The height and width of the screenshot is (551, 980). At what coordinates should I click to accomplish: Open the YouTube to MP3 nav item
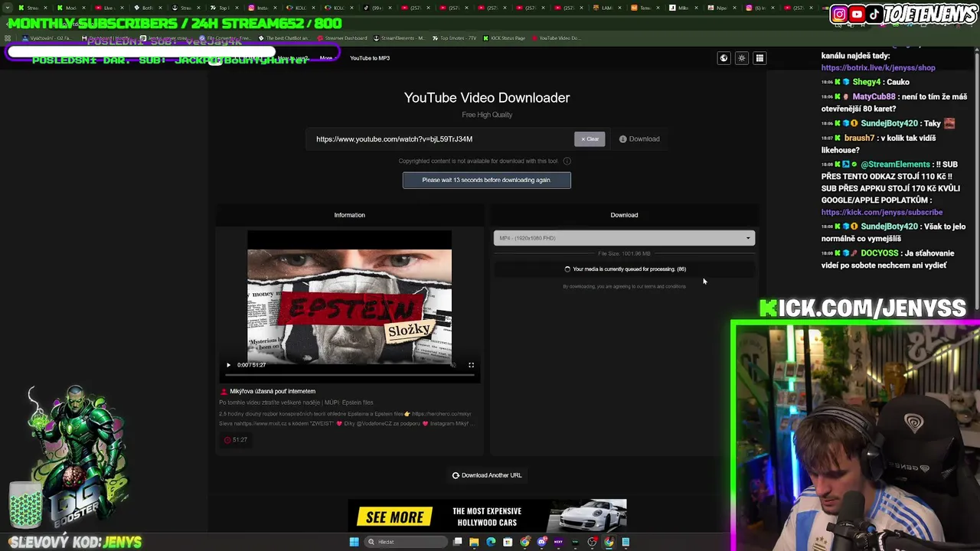(x=370, y=58)
